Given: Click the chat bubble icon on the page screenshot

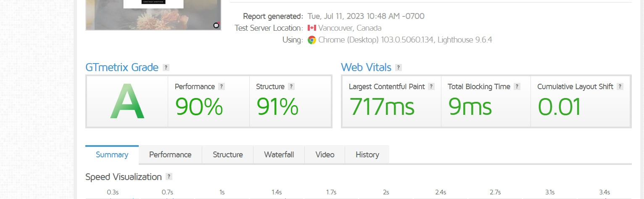Looking at the screenshot, I should tap(216, 25).
